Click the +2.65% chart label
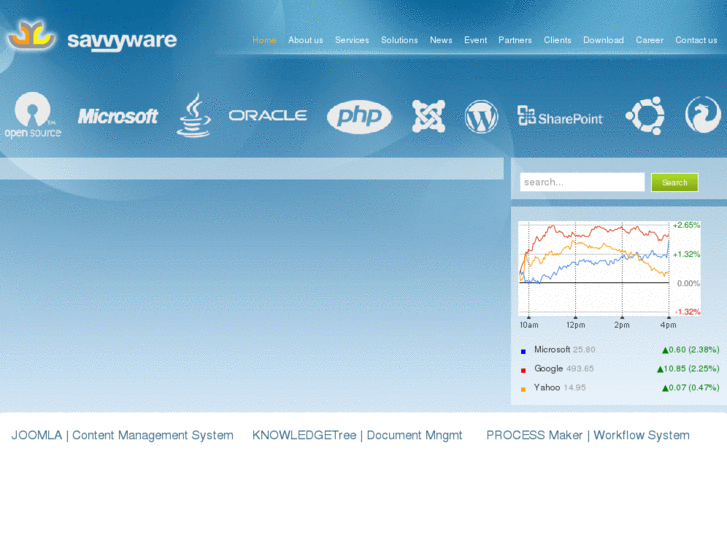The image size is (727, 545). click(x=686, y=225)
